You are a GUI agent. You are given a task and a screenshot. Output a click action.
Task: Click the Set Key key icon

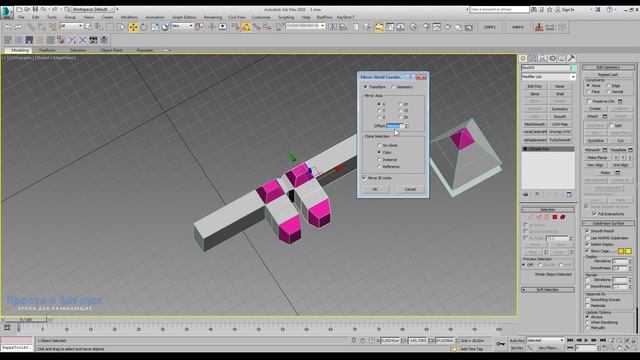click(500, 344)
